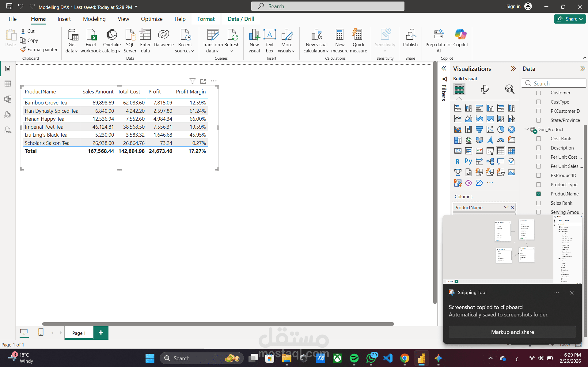Switch to Model view in left sidebar

point(8,99)
